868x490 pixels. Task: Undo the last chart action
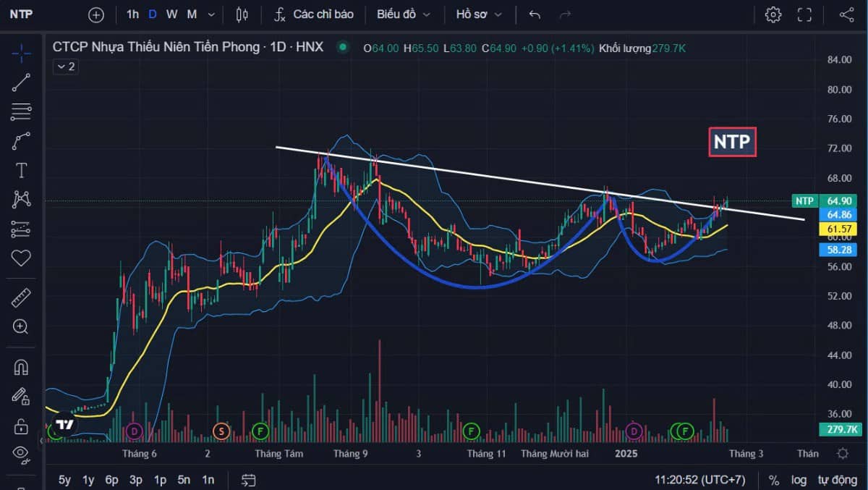coord(535,14)
